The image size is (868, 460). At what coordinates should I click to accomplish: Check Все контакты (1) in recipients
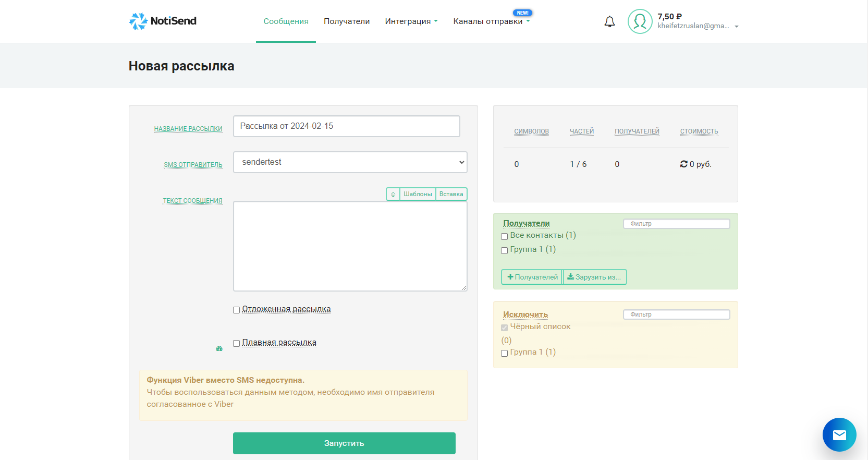coord(504,236)
